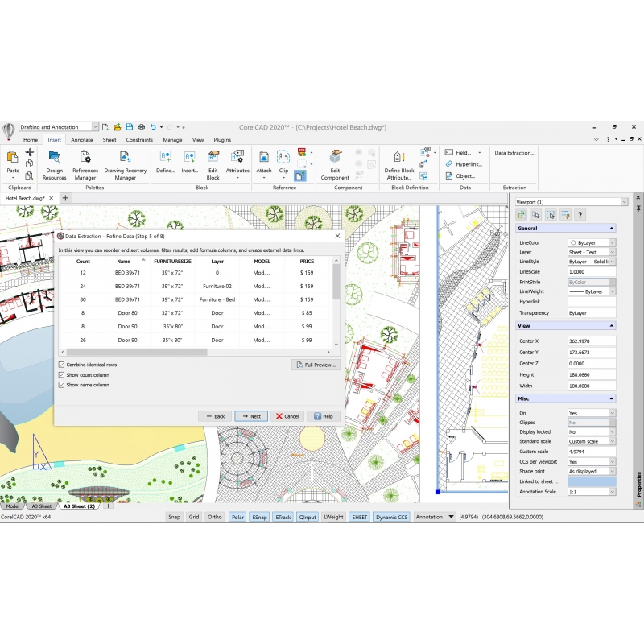Switch to the Manage ribbon tab
644x644 pixels.
tap(172, 140)
